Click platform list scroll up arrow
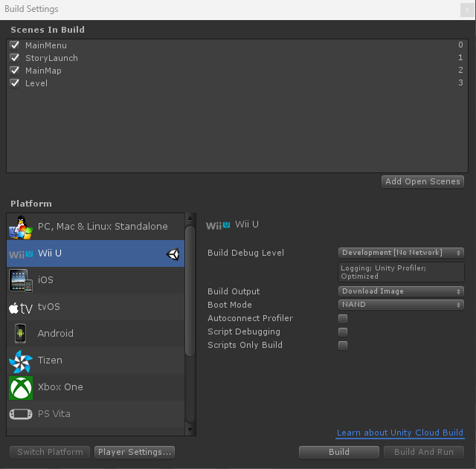This screenshot has height=469, width=476. (x=190, y=218)
